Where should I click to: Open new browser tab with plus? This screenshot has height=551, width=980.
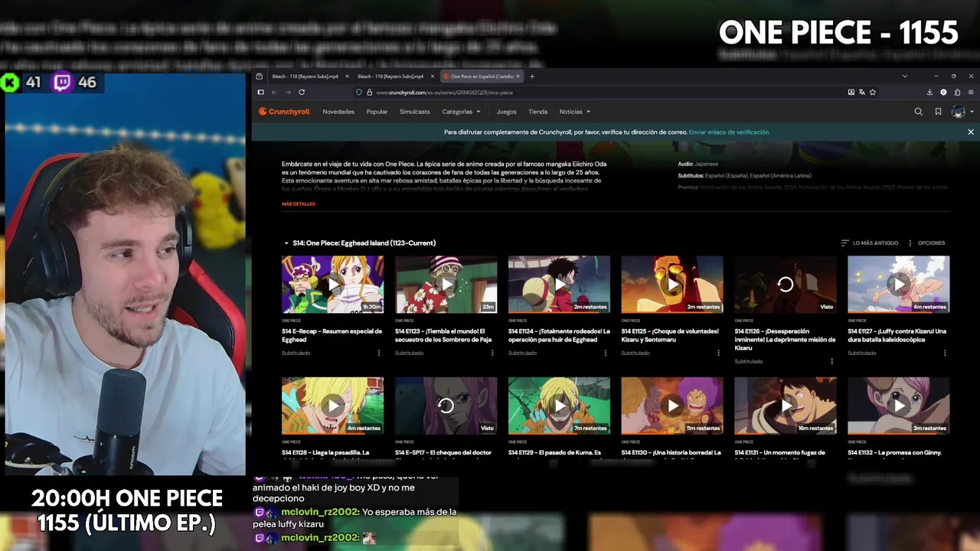[532, 76]
